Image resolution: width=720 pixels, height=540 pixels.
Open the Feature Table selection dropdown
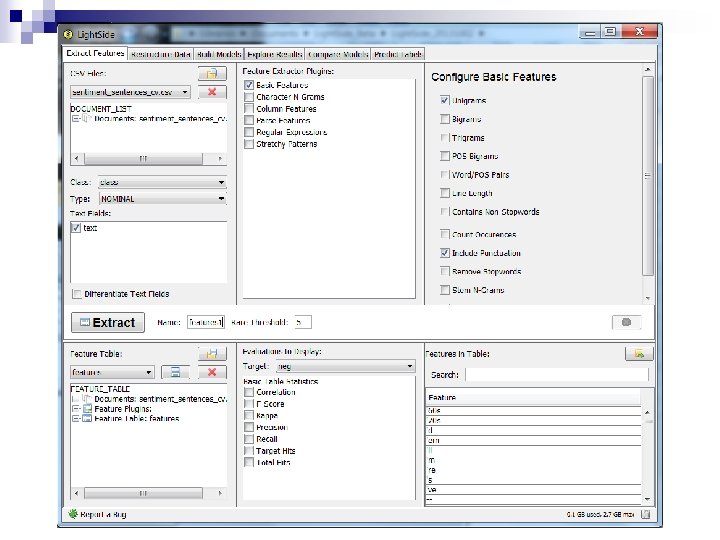[x=112, y=372]
